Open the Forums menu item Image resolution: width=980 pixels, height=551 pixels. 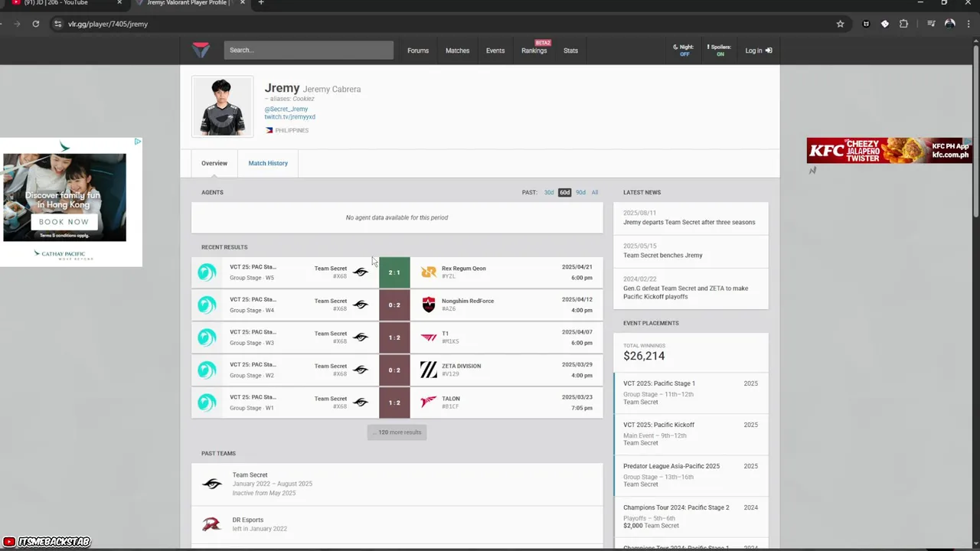tap(418, 51)
